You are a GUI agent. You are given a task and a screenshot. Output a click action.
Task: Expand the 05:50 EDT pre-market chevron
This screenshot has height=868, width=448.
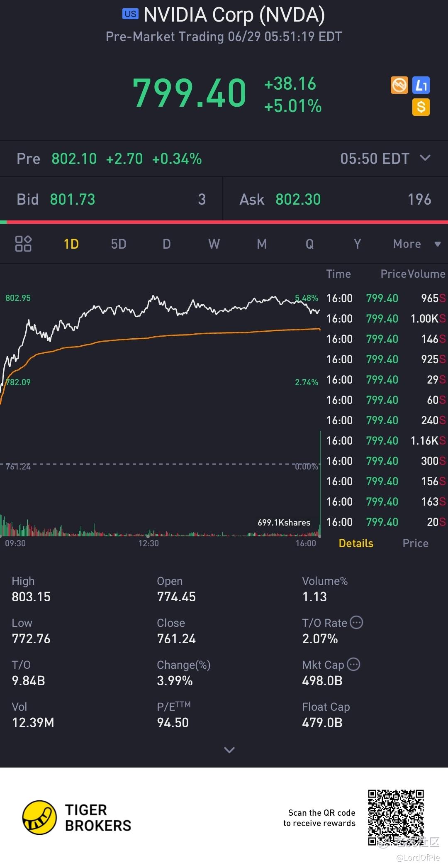point(425,158)
